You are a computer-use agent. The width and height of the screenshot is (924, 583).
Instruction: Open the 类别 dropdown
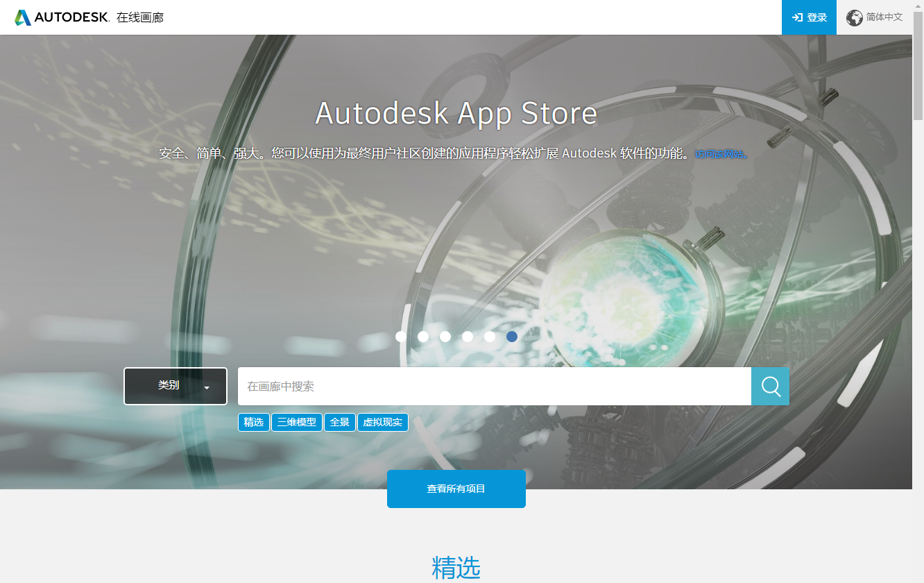tap(175, 386)
